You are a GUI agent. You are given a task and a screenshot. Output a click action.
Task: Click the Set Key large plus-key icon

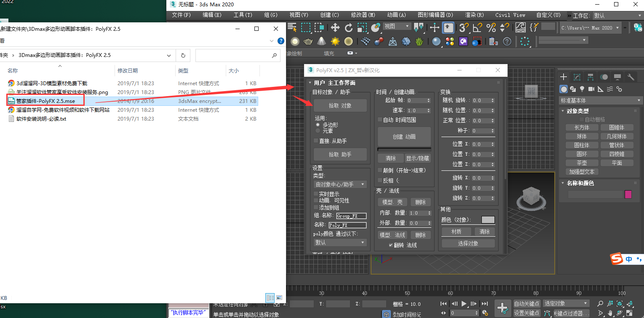[502, 308]
